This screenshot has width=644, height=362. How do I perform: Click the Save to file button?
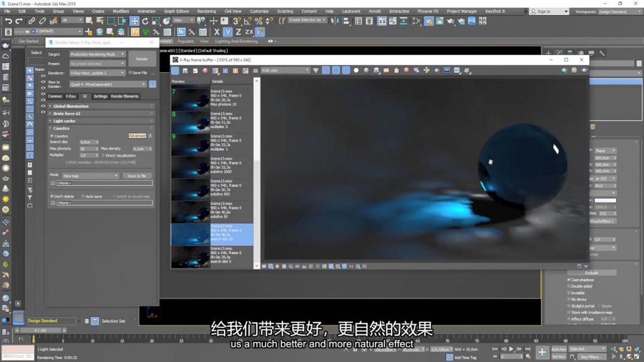tap(136, 176)
